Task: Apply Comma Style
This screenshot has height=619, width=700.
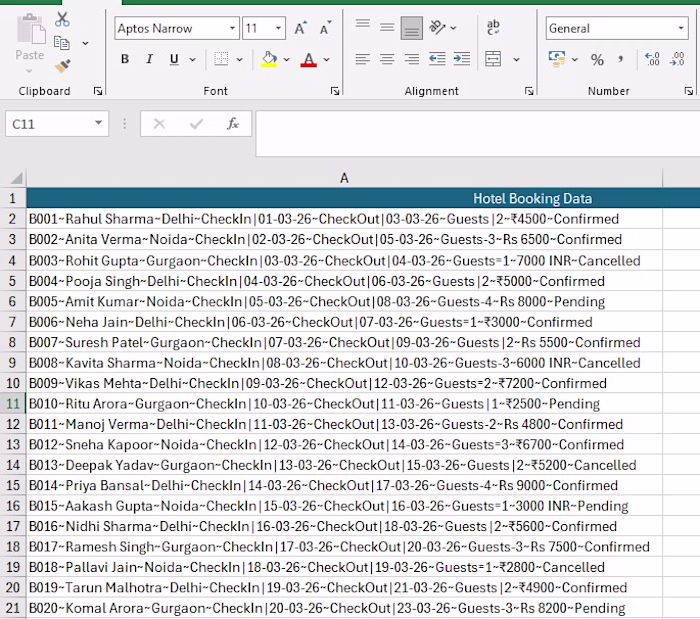Action: [621, 59]
